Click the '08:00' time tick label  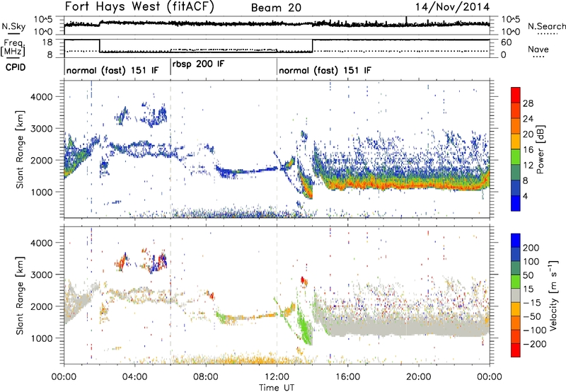pos(205,377)
